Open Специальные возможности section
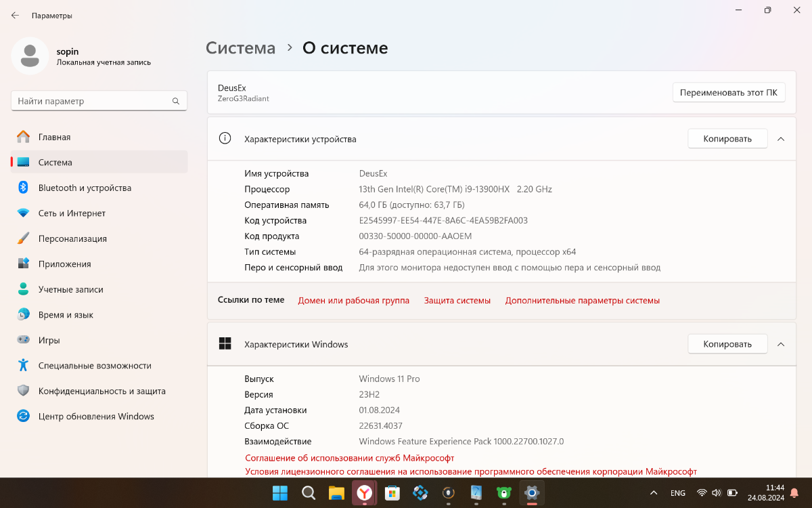Screen dimensions: 812x508 coord(95,366)
